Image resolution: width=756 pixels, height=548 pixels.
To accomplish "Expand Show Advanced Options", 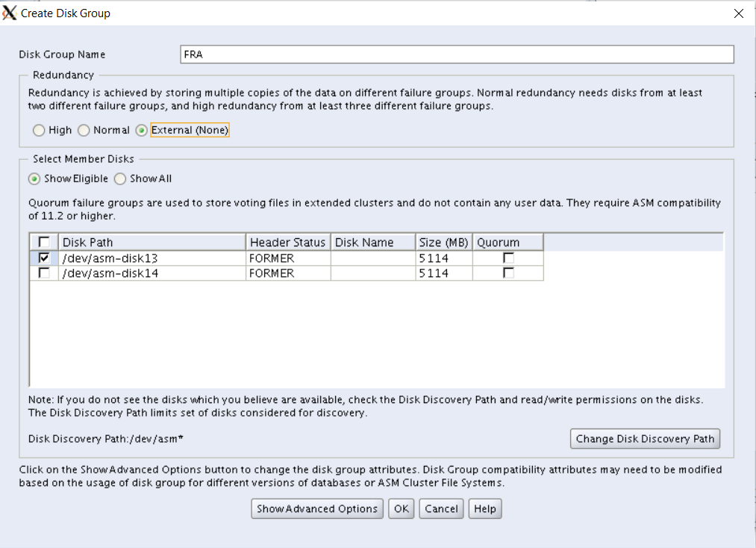I will click(x=317, y=509).
